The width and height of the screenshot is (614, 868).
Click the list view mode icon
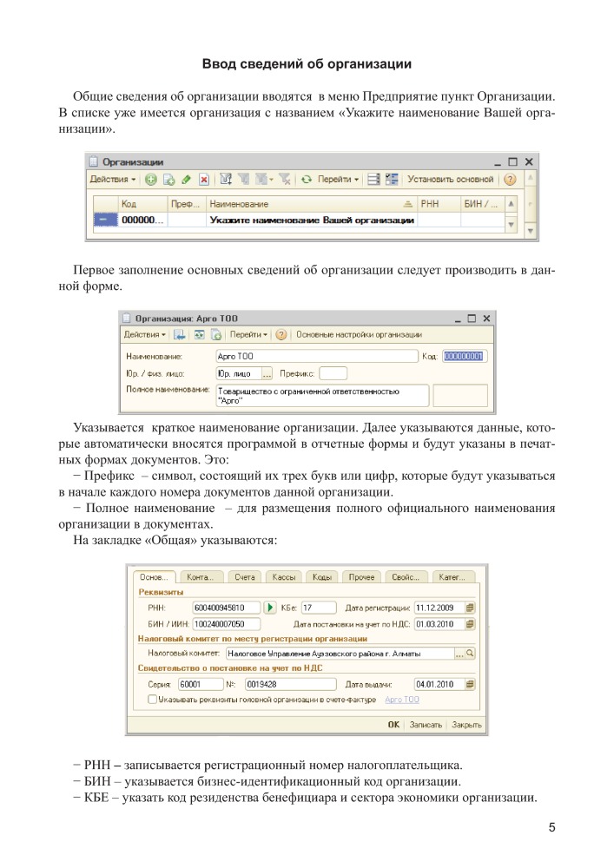tap(373, 180)
